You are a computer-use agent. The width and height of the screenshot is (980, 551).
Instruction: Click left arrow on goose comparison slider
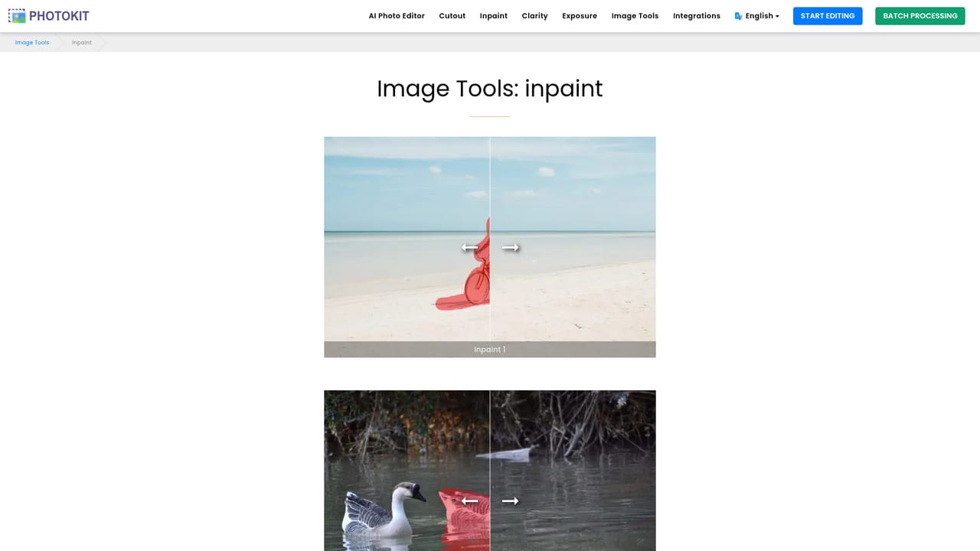click(x=469, y=500)
